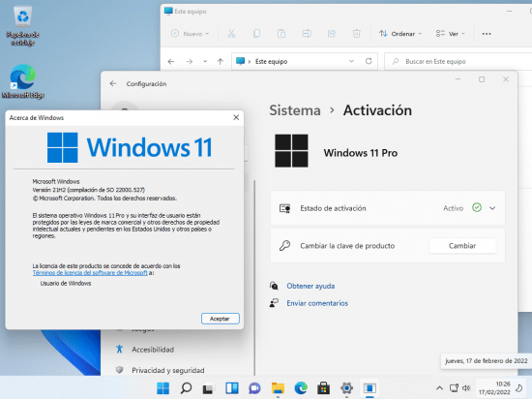532x399 pixels.
Task: Click Aceptar in Acerca de Windows
Action: 220,319
